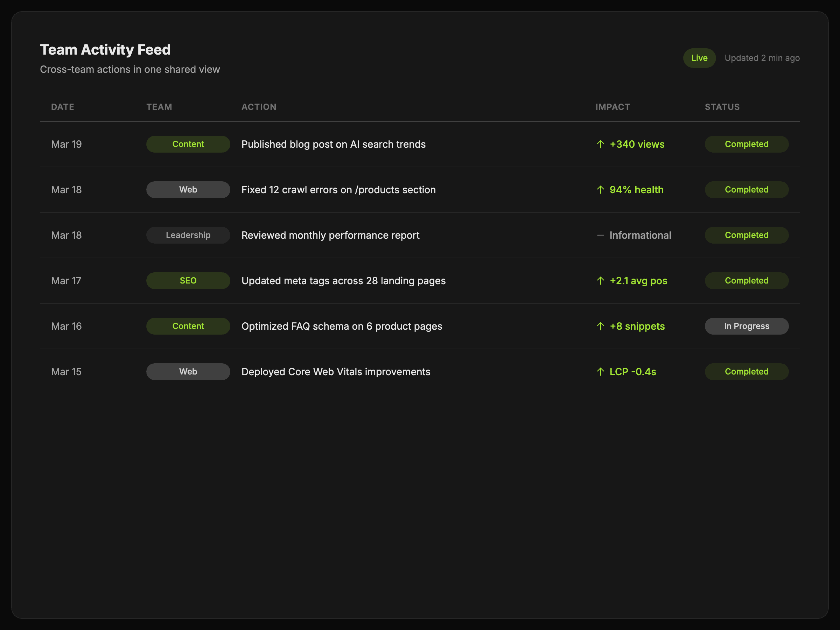The width and height of the screenshot is (840, 630).
Task: Click the STATUS column header
Action: (x=722, y=107)
